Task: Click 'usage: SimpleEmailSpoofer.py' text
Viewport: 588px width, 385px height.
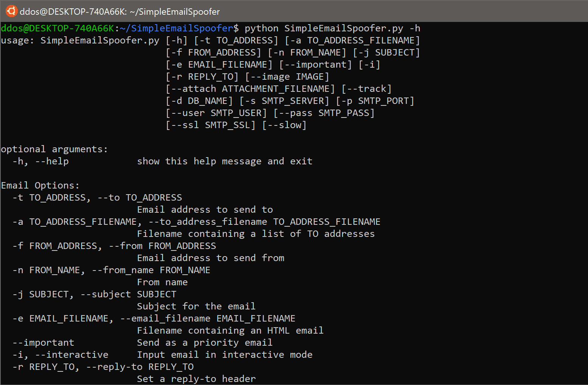Action: (80, 40)
